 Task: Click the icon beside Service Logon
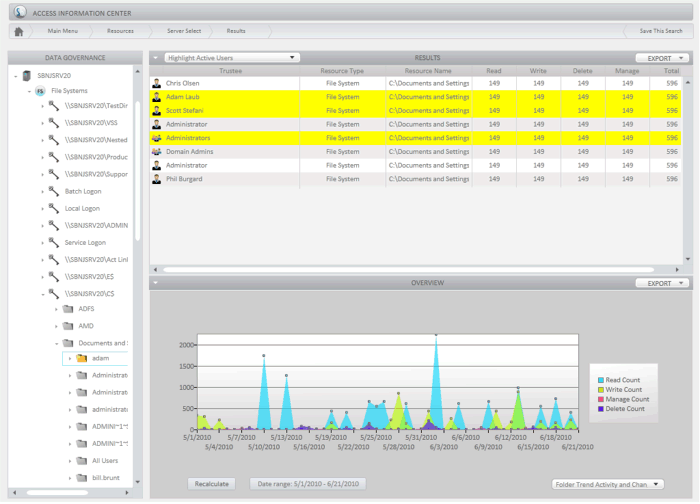[x=54, y=242]
